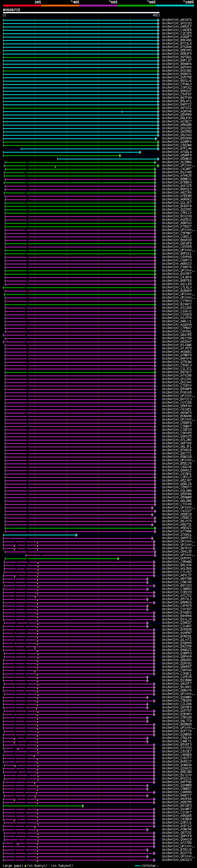Open hit UniRef100_Q05758
197x868 pixels.
176,78
